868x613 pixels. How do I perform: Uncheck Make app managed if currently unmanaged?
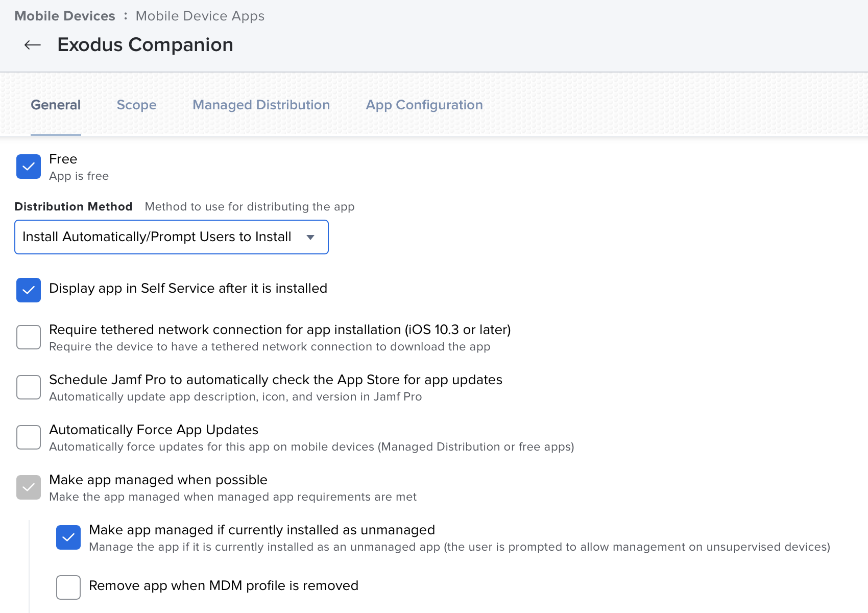pyautogui.click(x=68, y=537)
